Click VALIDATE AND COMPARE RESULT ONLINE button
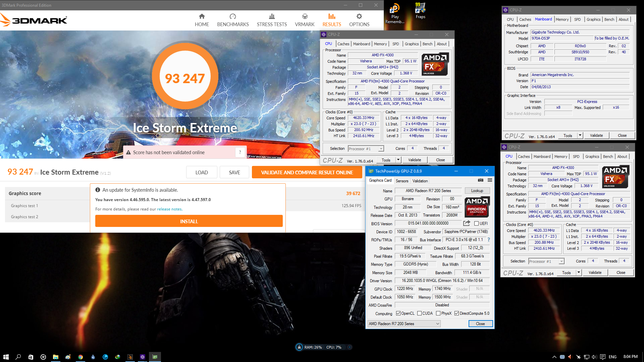644x362 pixels. pyautogui.click(x=307, y=172)
